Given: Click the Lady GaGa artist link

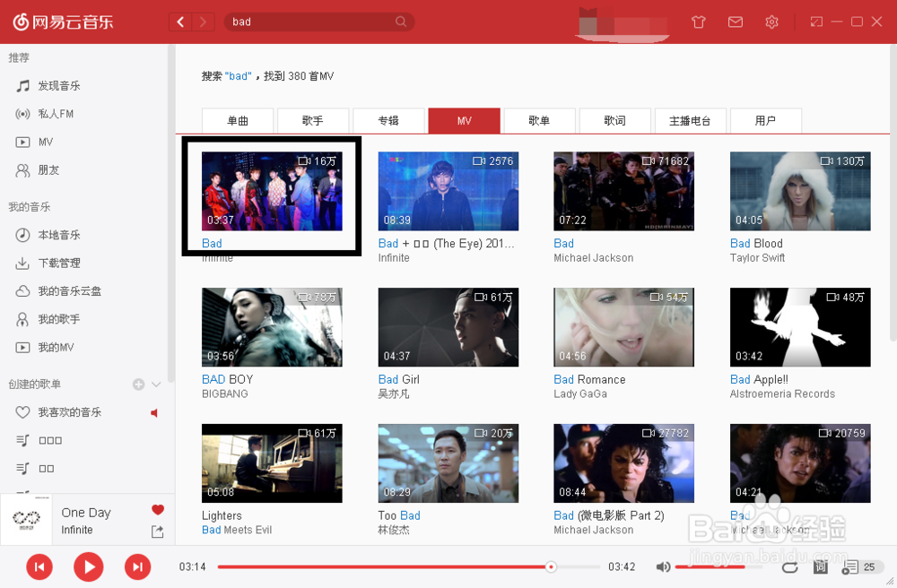Looking at the screenshot, I should (580, 393).
